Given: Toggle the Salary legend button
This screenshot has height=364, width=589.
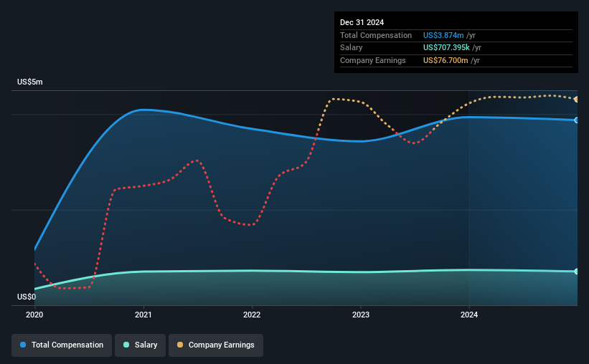Looking at the screenshot, I should click(x=140, y=345).
